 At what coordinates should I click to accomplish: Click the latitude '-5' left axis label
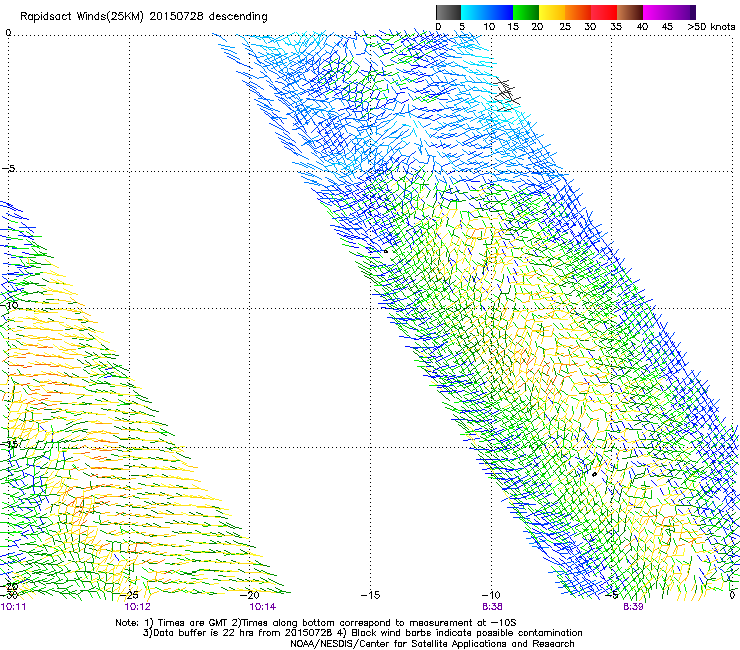pyautogui.click(x=8, y=168)
